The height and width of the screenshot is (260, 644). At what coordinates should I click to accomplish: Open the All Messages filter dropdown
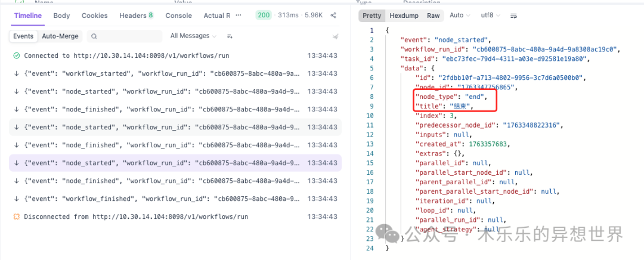pyautogui.click(x=193, y=36)
